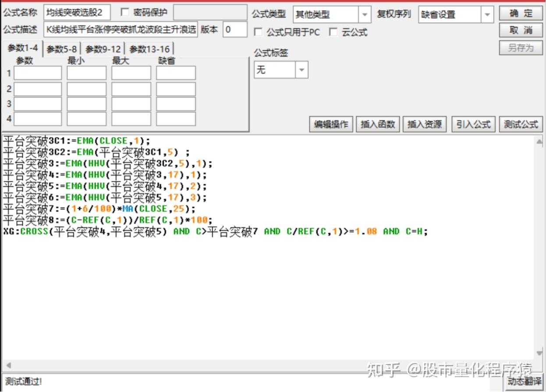The height and width of the screenshot is (392, 546).
Task: Click code line starting 平台突破3C1
Action: [77, 141]
